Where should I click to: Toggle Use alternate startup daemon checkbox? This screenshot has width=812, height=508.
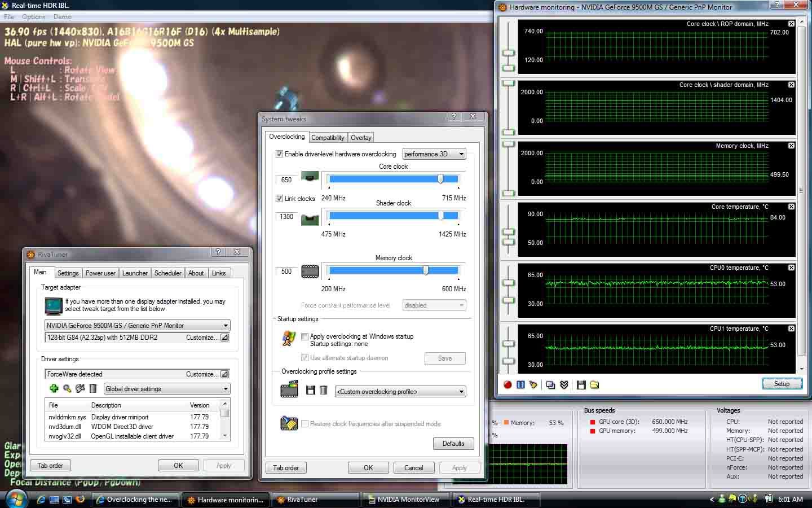(304, 358)
